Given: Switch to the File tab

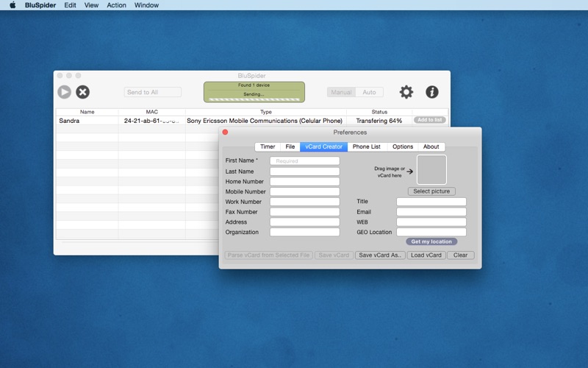Looking at the screenshot, I should (x=290, y=146).
